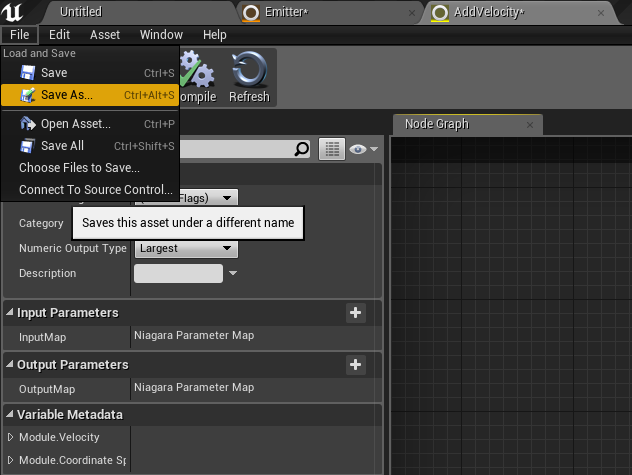Add a new Input Parameter

click(x=356, y=313)
